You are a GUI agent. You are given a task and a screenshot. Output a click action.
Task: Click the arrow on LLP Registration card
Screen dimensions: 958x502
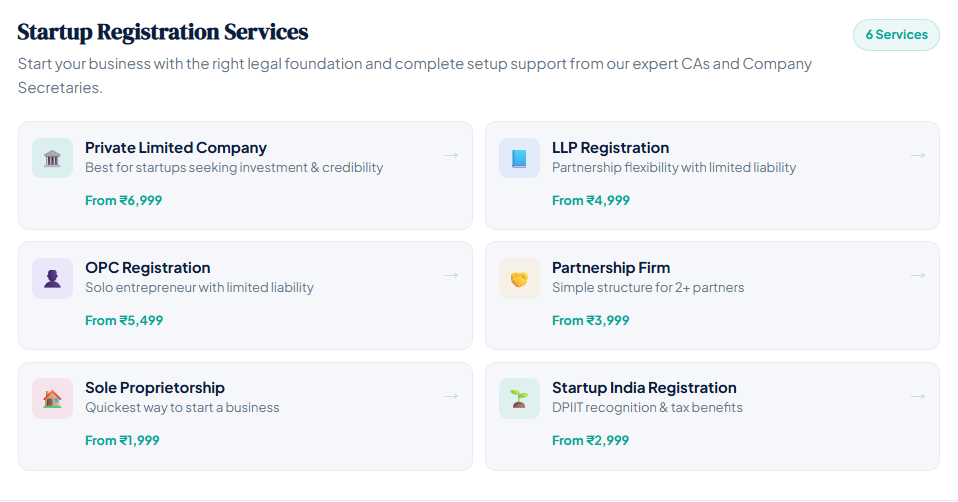918,155
